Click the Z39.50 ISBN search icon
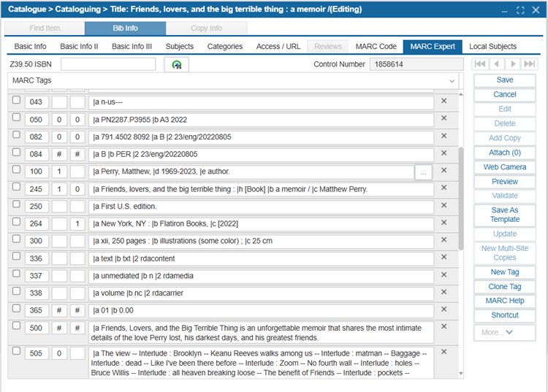The width and height of the screenshot is (548, 392). [177, 64]
